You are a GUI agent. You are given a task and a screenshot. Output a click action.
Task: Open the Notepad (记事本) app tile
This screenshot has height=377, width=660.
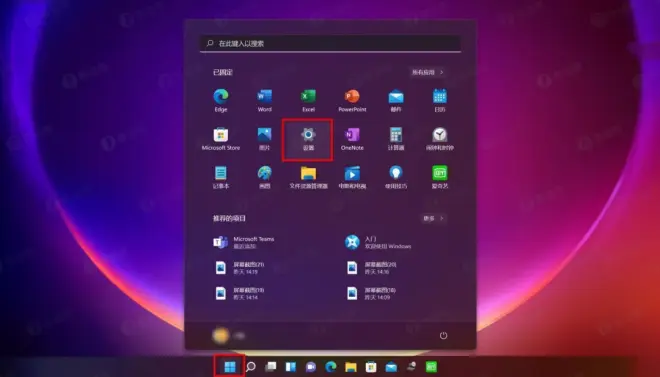221,177
